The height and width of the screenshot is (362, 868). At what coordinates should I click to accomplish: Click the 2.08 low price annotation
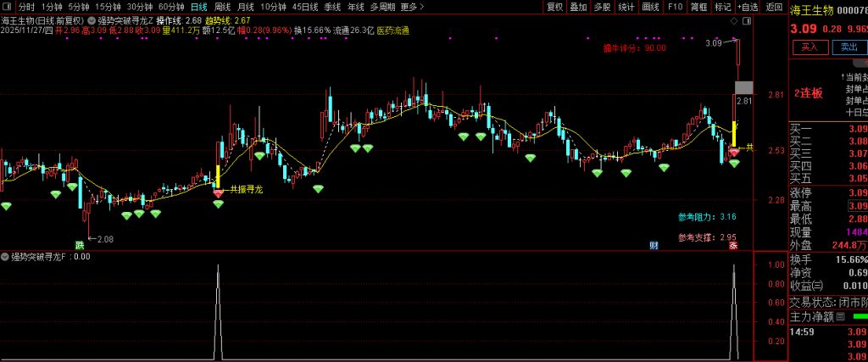coord(105,239)
